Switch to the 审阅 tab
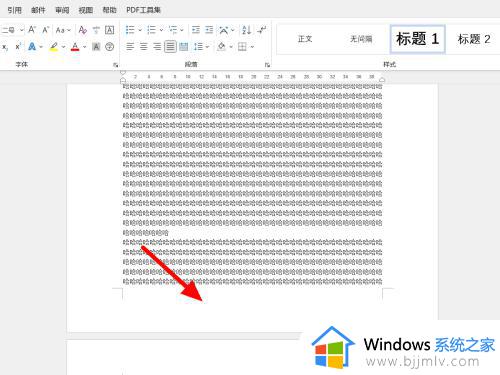This screenshot has height=375, width=500. 62,10
